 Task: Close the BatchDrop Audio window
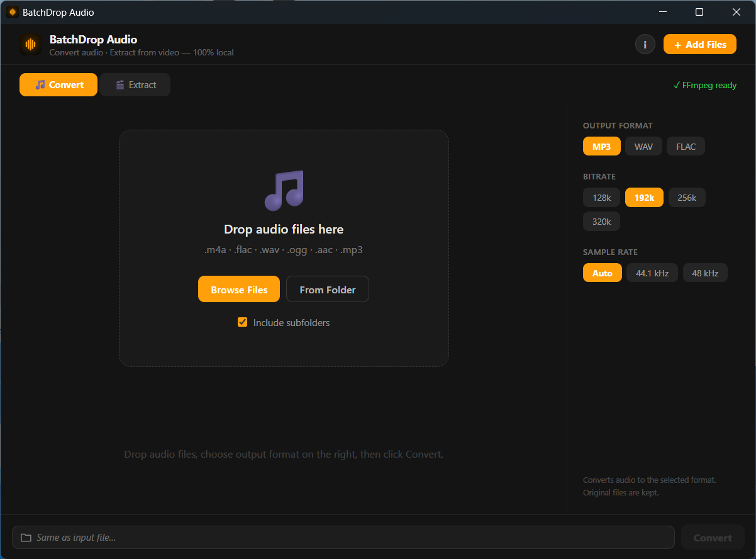pyautogui.click(x=737, y=12)
